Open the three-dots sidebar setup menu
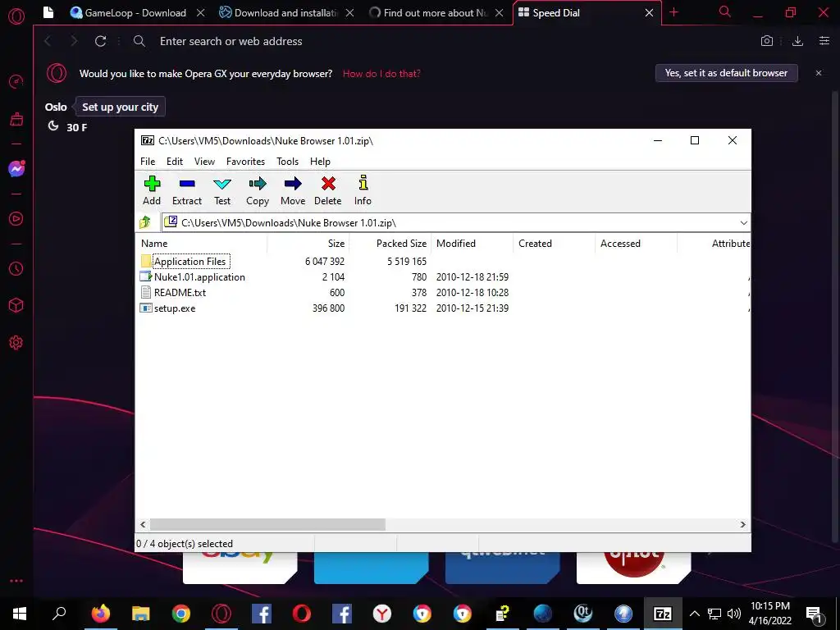Viewport: 840px width, 630px height. (x=16, y=581)
